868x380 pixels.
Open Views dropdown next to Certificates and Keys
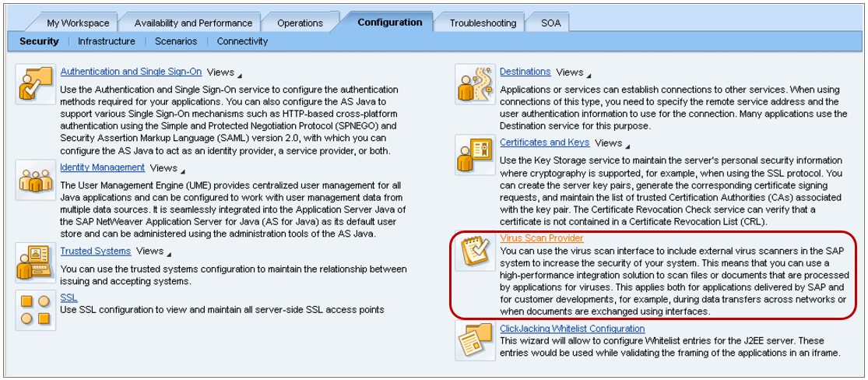612,143
